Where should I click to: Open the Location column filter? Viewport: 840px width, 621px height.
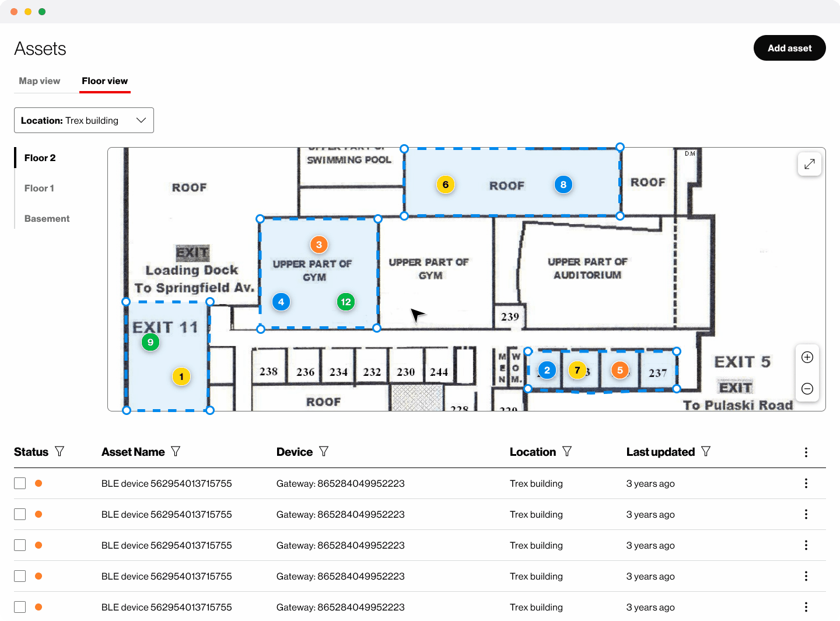pos(567,451)
